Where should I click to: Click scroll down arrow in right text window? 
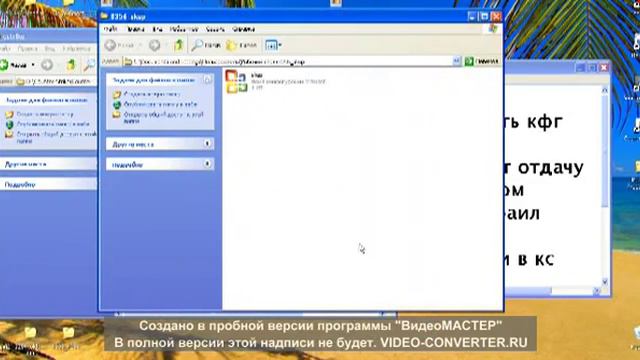[x=604, y=281]
